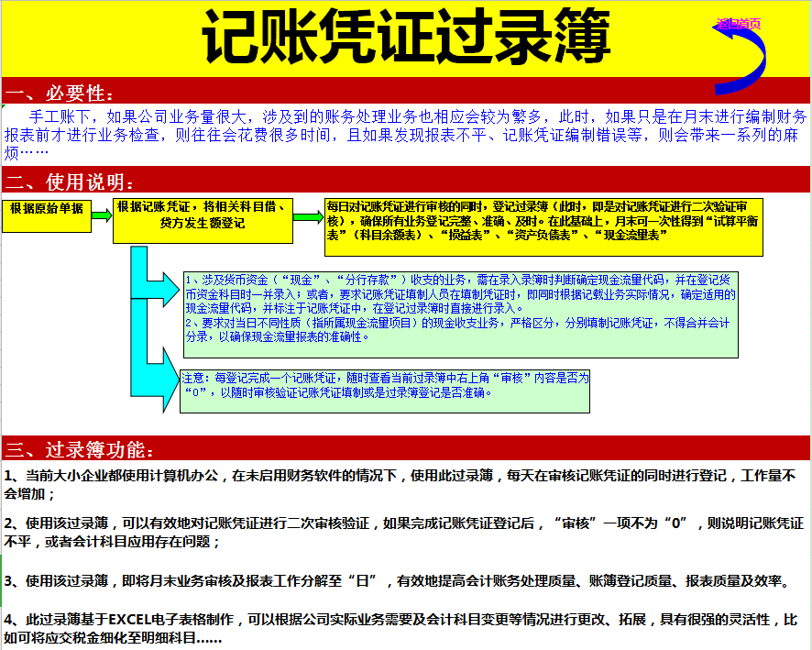
Task: Select the 一、必要性 section heading
Action: click(60, 90)
